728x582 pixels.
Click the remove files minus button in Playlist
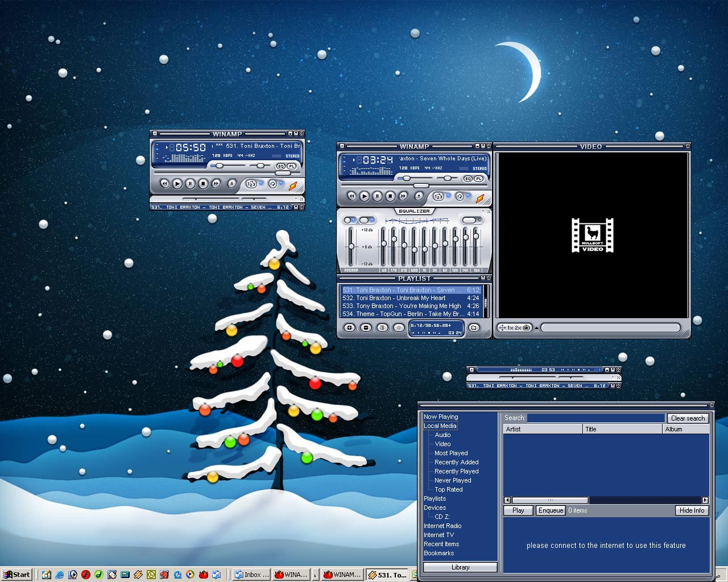(366, 327)
